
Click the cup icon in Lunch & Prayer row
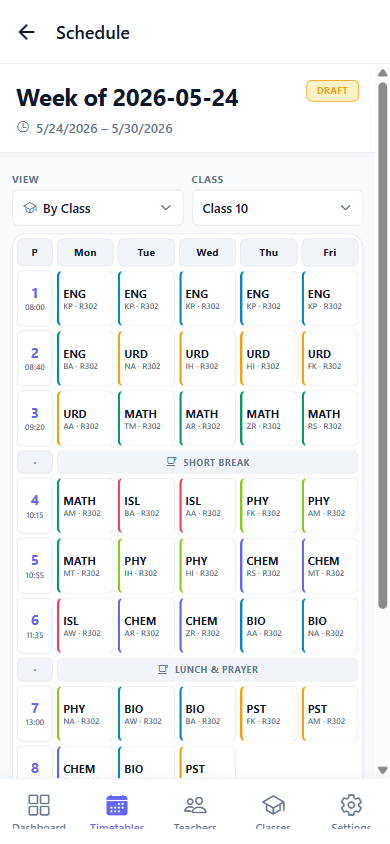point(163,670)
